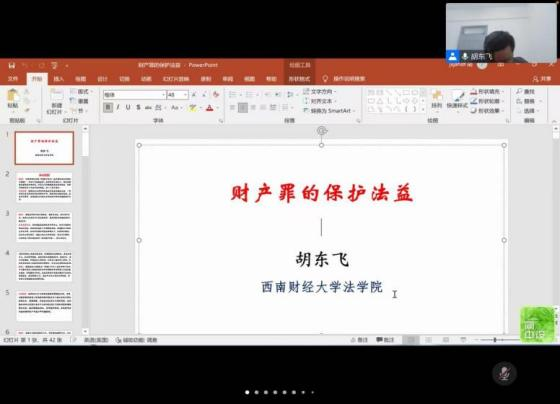
Task: Click the clear formatting eraser icon
Action: coord(215,95)
